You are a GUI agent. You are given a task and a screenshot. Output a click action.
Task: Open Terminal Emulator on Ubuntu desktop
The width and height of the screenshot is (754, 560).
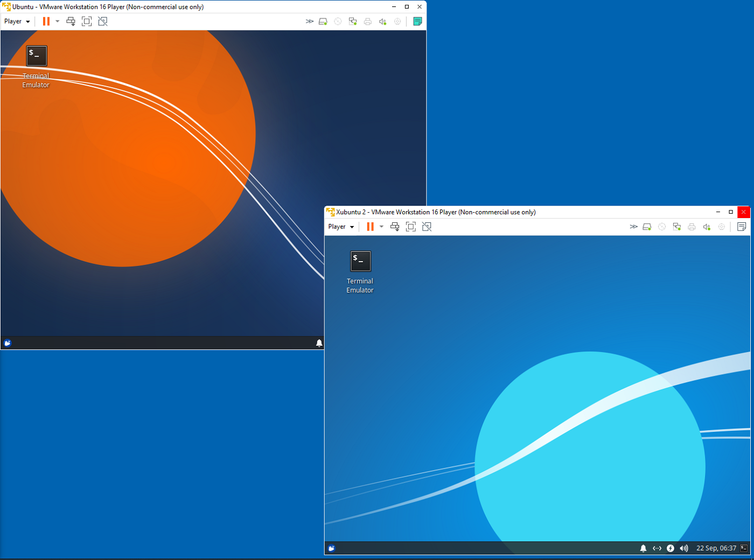[x=37, y=56]
